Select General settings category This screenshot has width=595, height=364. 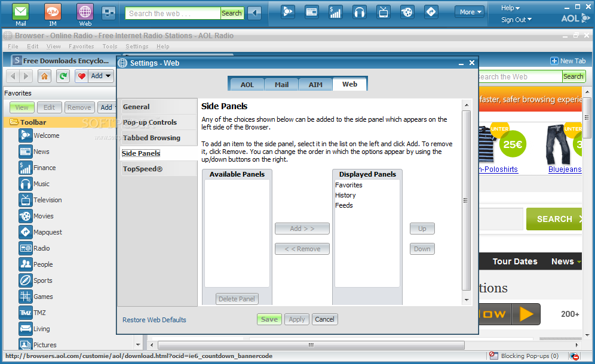click(x=158, y=107)
